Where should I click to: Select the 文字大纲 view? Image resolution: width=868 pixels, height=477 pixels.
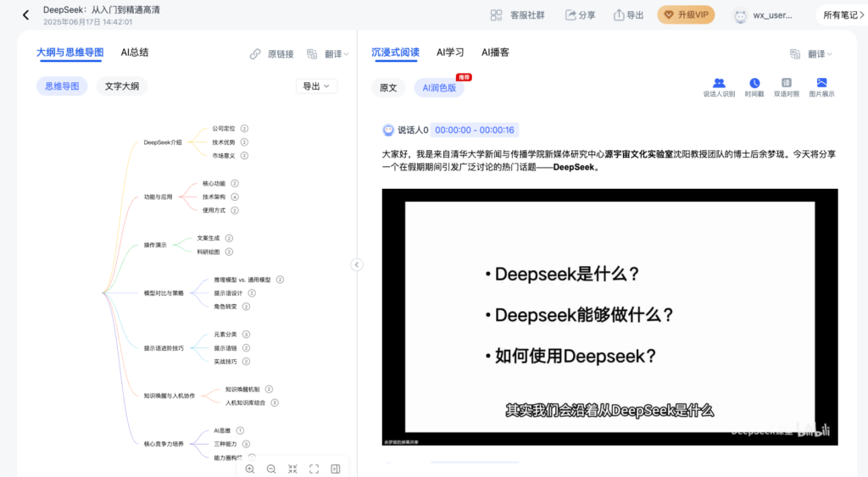tap(122, 86)
